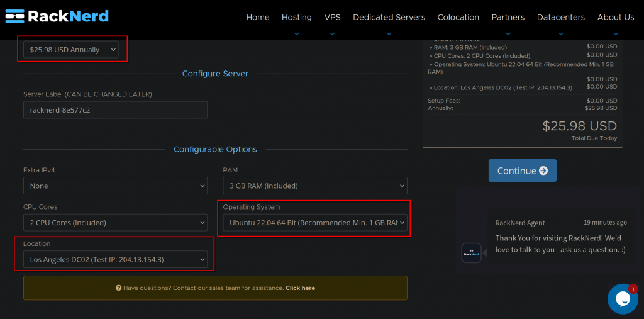Click 'Location: Los Angeles DC02' summary line
This screenshot has width=644, height=319.
522,87
